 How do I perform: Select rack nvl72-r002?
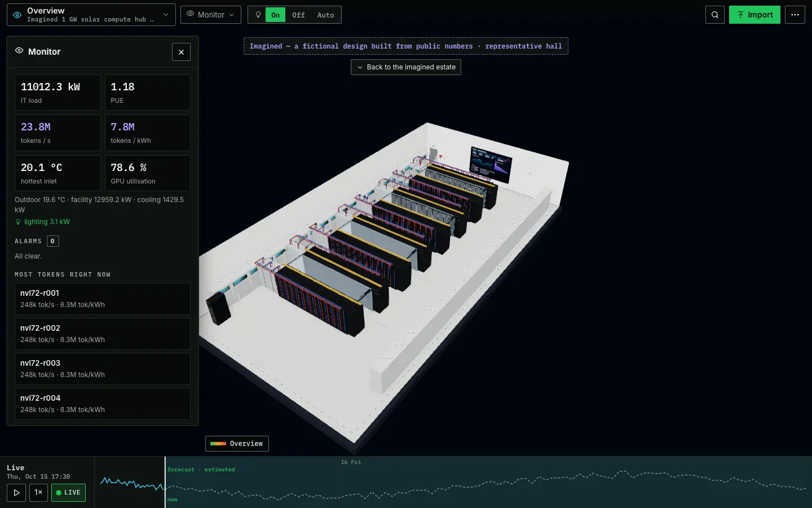click(103, 334)
